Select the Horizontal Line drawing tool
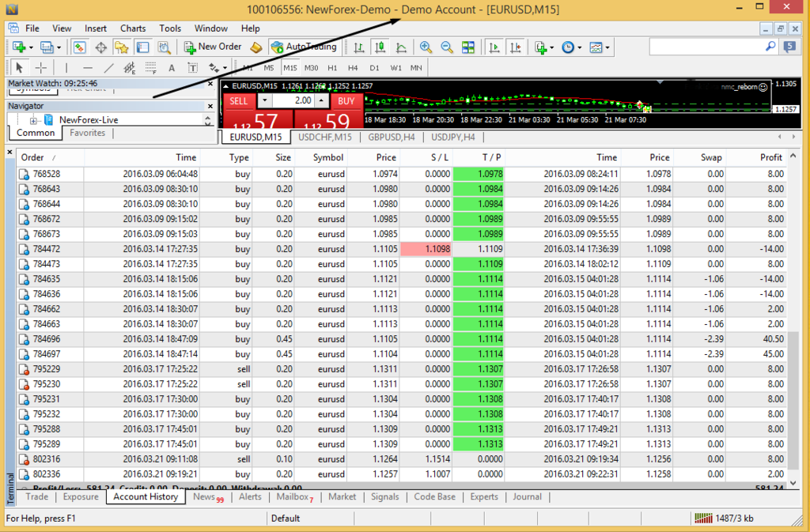Screen dimensions: 810x532 [x=87, y=68]
